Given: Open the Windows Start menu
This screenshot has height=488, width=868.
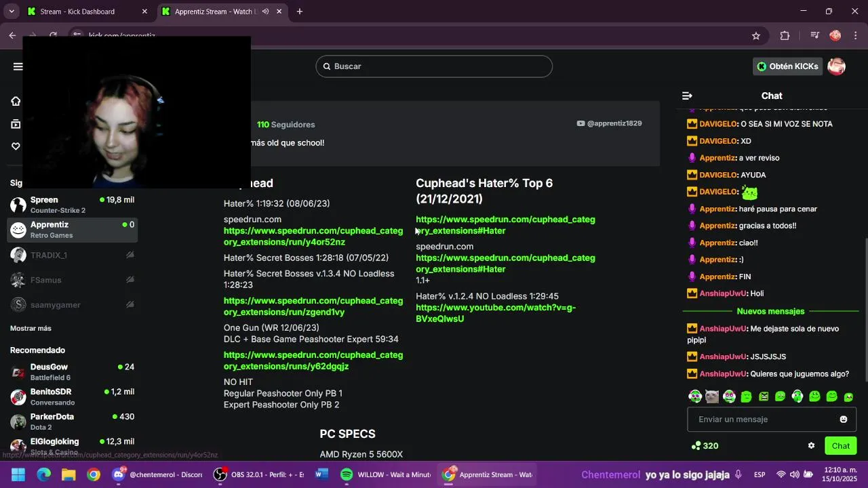Looking at the screenshot, I should pyautogui.click(x=18, y=474).
